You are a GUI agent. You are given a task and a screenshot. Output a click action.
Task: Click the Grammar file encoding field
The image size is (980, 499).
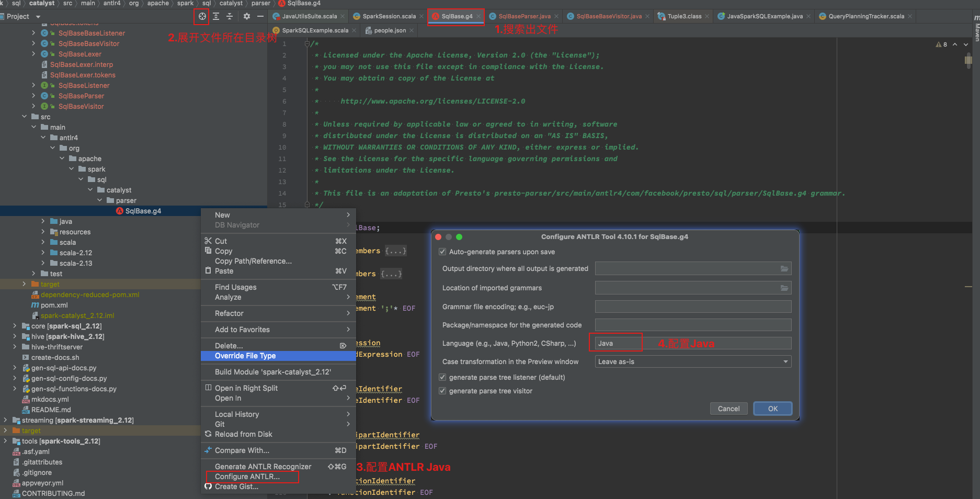click(x=693, y=307)
